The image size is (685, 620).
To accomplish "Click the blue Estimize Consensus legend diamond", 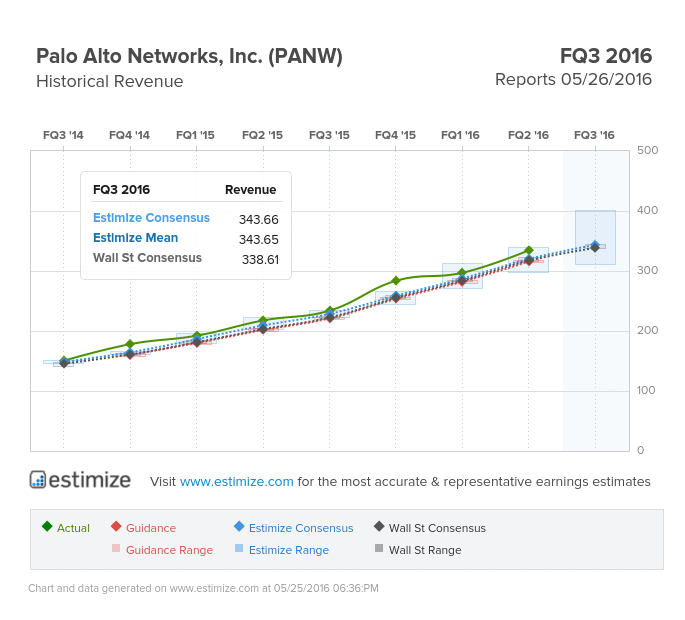I will point(239,526).
